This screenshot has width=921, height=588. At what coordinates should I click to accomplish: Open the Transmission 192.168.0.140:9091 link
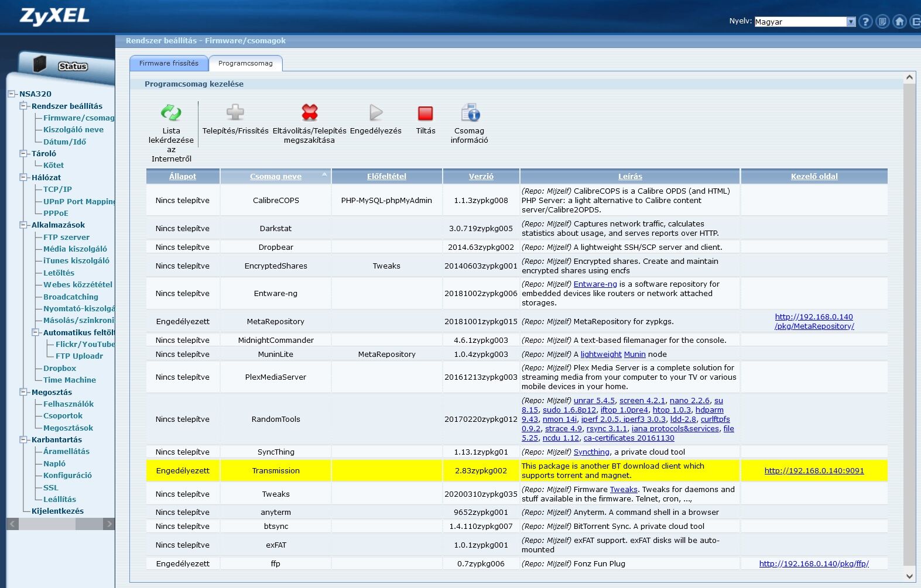[814, 470]
